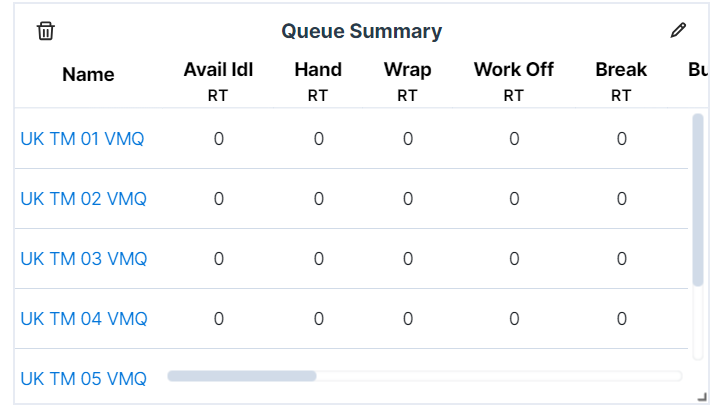
Task: Click the resize handle at widget corner
Action: (x=702, y=397)
